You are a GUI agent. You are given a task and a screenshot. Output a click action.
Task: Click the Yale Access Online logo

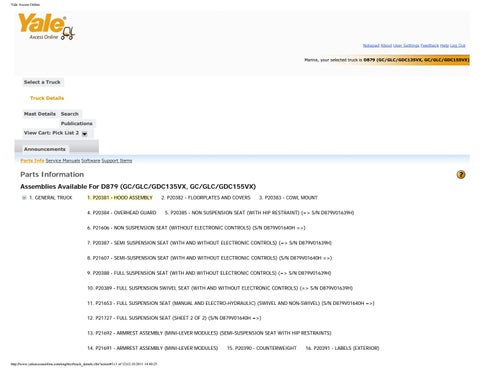click(x=46, y=27)
